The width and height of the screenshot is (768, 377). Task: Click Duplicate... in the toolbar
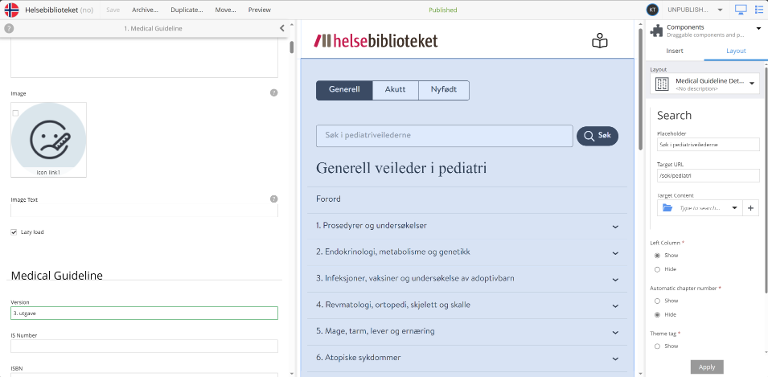(187, 10)
